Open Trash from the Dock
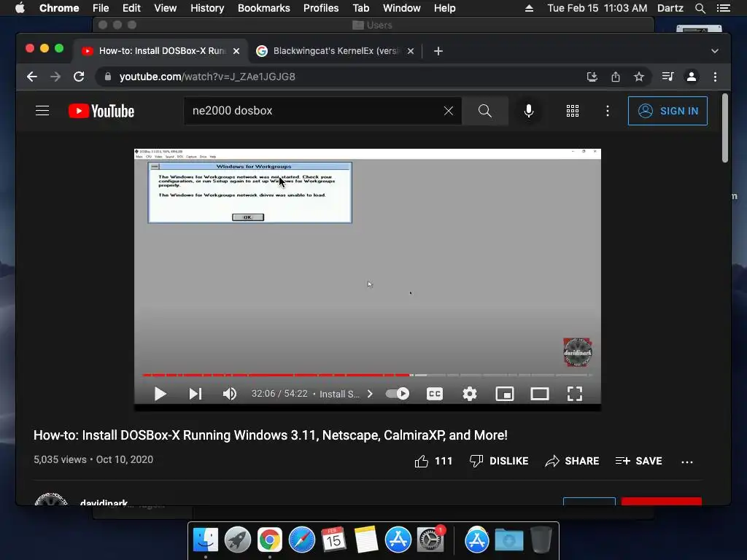Screen dimensions: 747x560 click(541, 540)
